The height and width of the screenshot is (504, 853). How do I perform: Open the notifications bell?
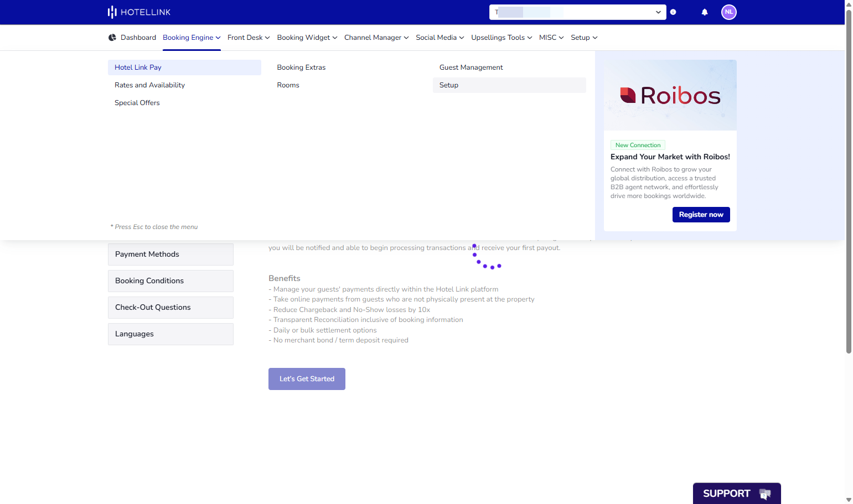[705, 12]
